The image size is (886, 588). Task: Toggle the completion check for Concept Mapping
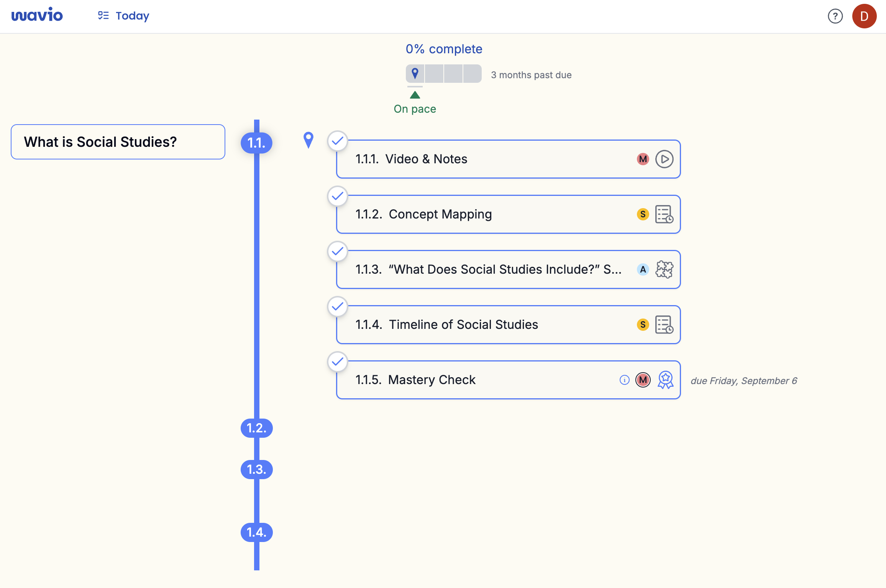coord(338,197)
